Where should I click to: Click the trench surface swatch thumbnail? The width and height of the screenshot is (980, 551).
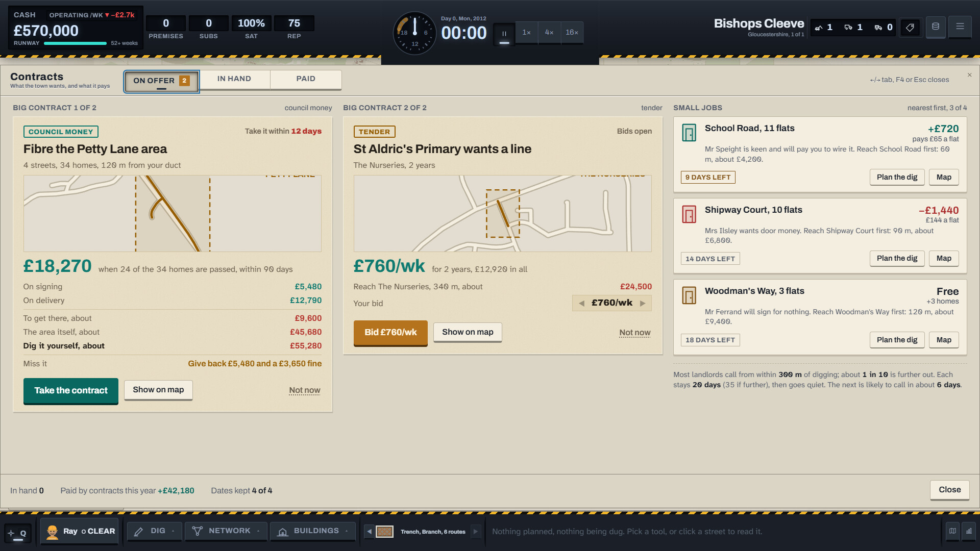[x=384, y=532]
